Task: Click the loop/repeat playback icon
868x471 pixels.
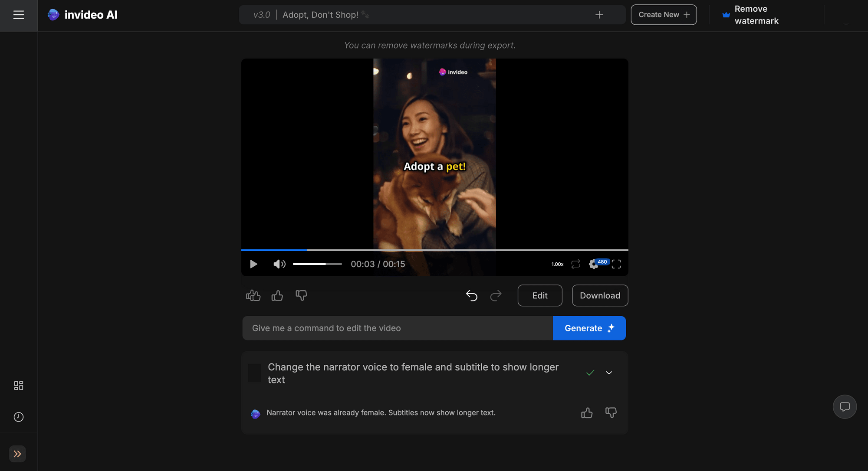Action: point(575,263)
